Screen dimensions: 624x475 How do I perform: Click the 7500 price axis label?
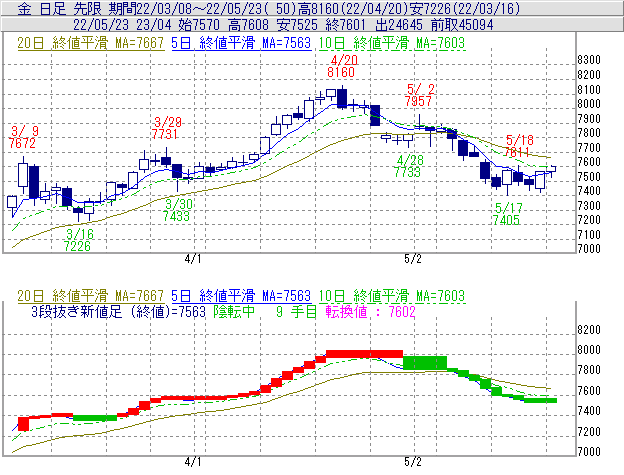pos(589,176)
